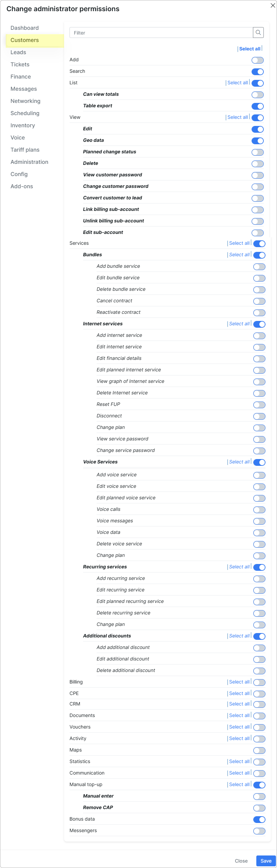This screenshot has width=277, height=868.
Task: Go to Tariff plans section
Action: (25, 150)
